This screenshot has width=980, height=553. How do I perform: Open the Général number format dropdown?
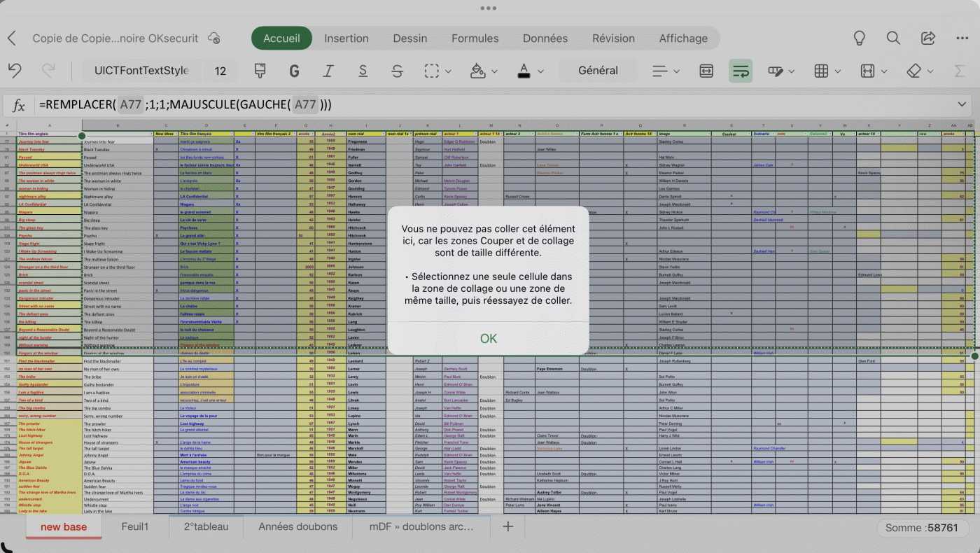598,71
